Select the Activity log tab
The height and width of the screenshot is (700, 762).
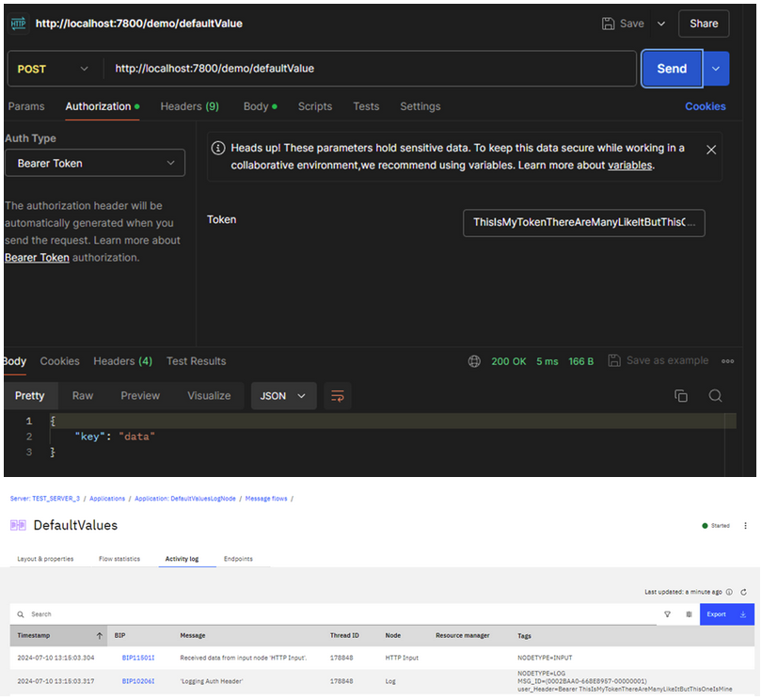click(182, 559)
